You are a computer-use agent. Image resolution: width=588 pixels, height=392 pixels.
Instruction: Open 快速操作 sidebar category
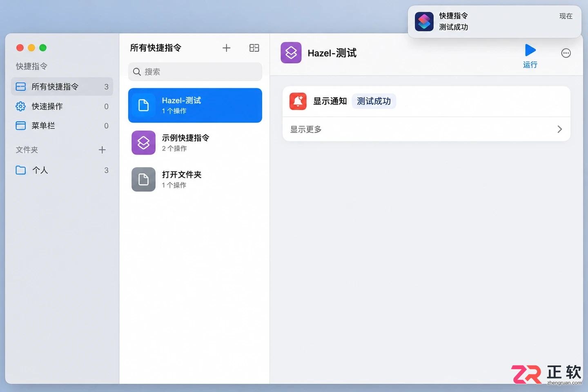[62, 106]
